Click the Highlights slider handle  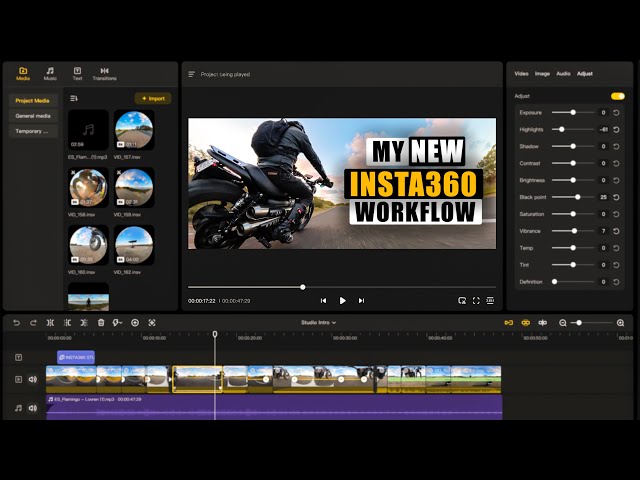(x=562, y=129)
